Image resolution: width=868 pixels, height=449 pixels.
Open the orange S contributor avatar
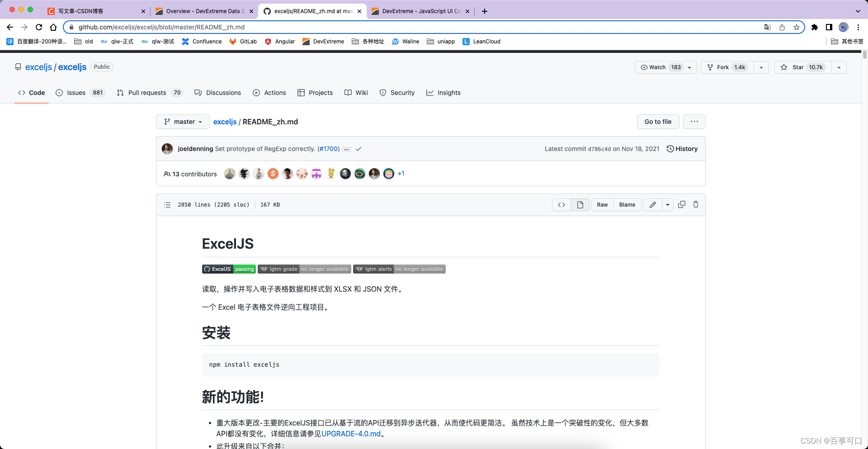click(x=273, y=174)
